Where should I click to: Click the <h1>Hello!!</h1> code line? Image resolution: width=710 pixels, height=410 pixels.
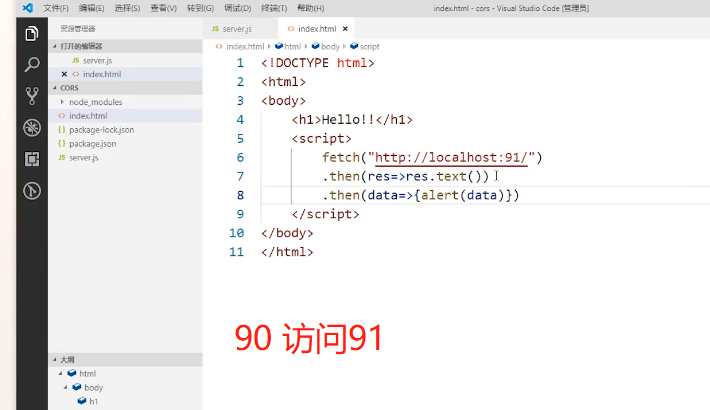pos(352,120)
